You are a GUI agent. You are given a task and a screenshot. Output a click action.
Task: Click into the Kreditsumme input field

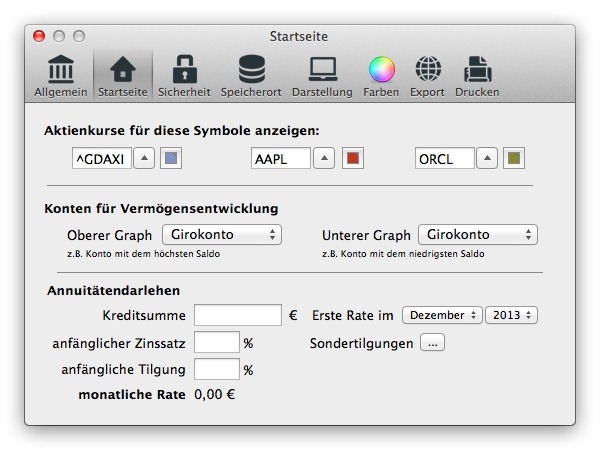tap(238, 315)
